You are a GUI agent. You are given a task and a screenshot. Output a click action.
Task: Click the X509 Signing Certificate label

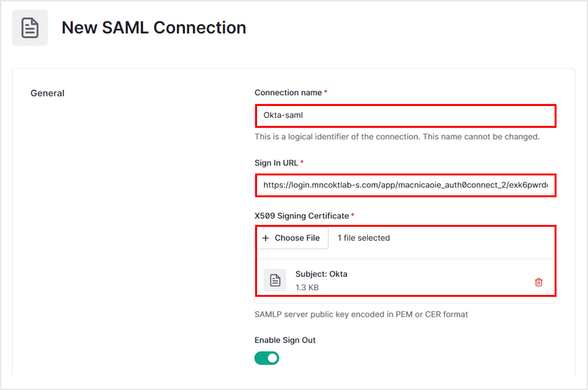(301, 216)
